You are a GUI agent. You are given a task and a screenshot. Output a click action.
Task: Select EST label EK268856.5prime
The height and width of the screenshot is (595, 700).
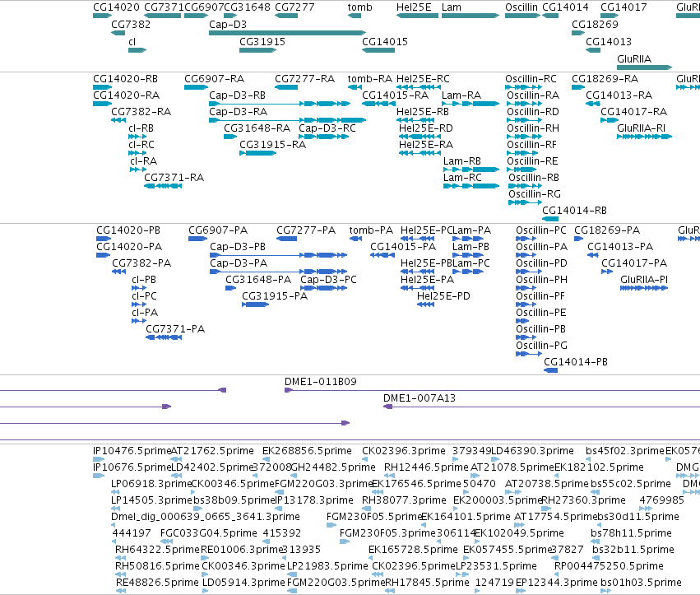(307, 451)
